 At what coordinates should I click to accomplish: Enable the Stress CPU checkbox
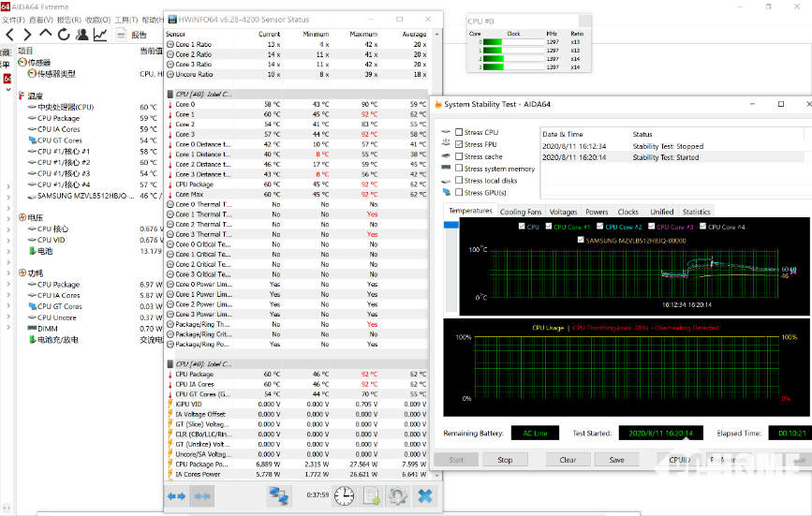coord(459,132)
